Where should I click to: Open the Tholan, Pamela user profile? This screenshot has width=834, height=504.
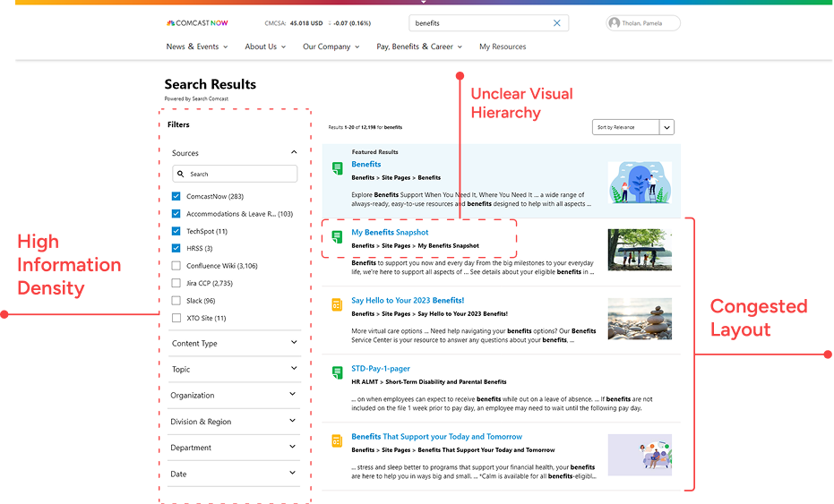[642, 23]
